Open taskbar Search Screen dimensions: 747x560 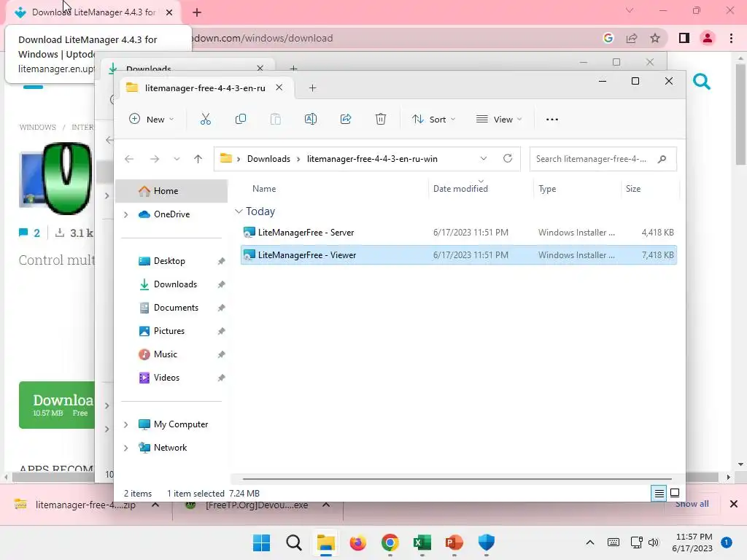[294, 542]
